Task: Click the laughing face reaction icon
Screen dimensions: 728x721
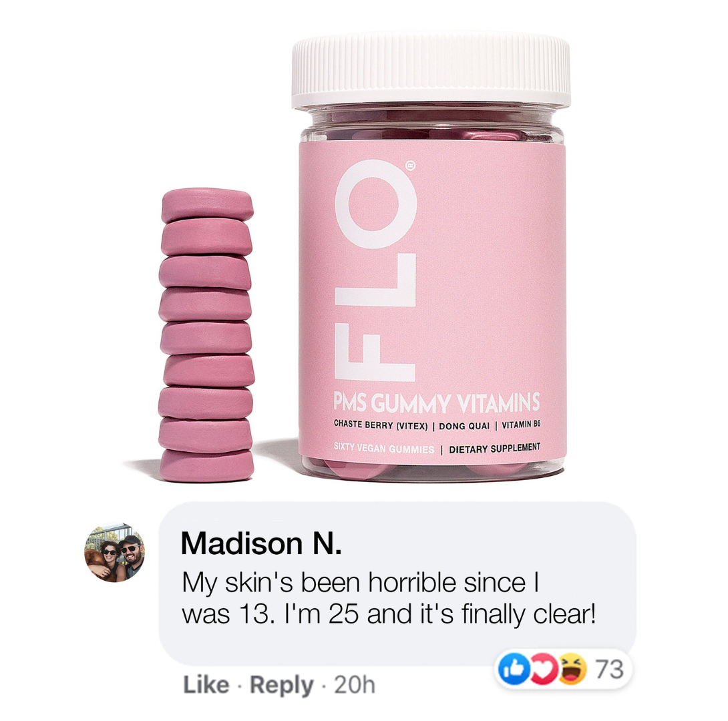Action: coord(572,669)
